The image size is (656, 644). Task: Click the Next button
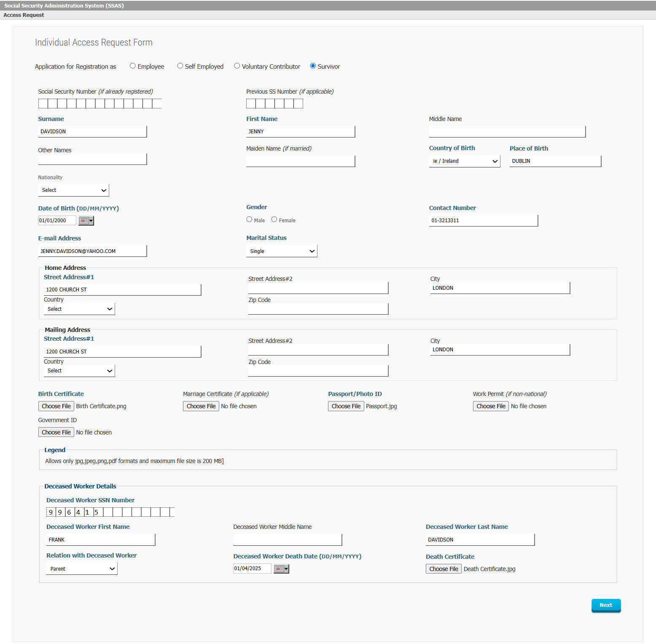[606, 605]
